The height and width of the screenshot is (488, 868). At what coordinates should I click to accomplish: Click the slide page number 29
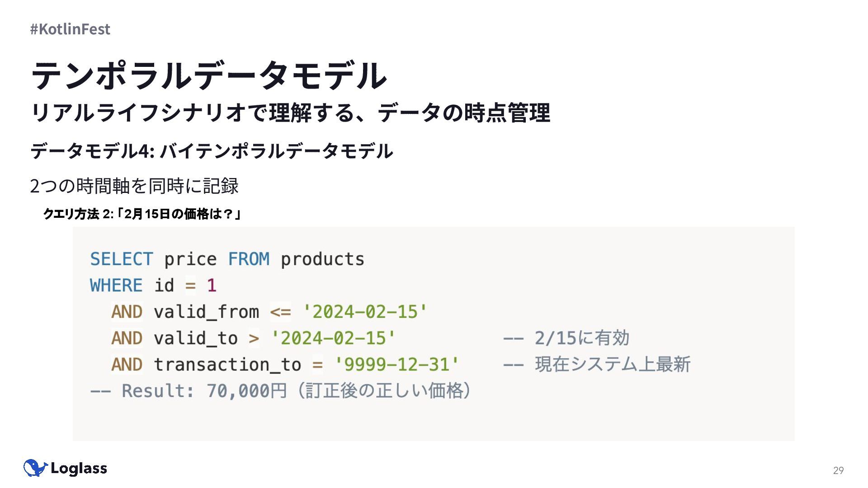pos(838,470)
